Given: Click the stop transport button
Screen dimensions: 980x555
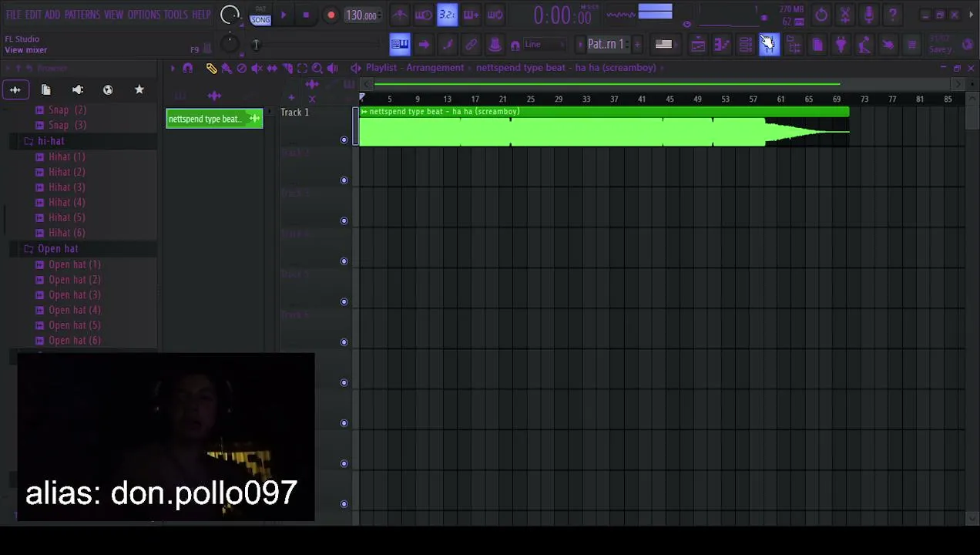Looking at the screenshot, I should [306, 15].
